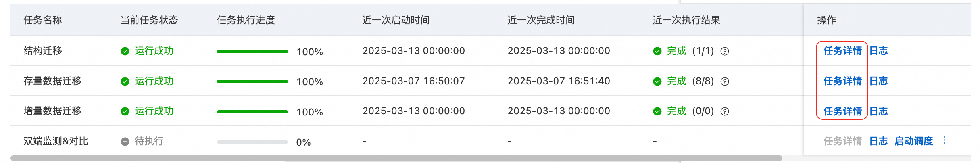The image size is (980, 163).
Task: Click help icon next to 完成 (1/1)
Action: pos(725,51)
